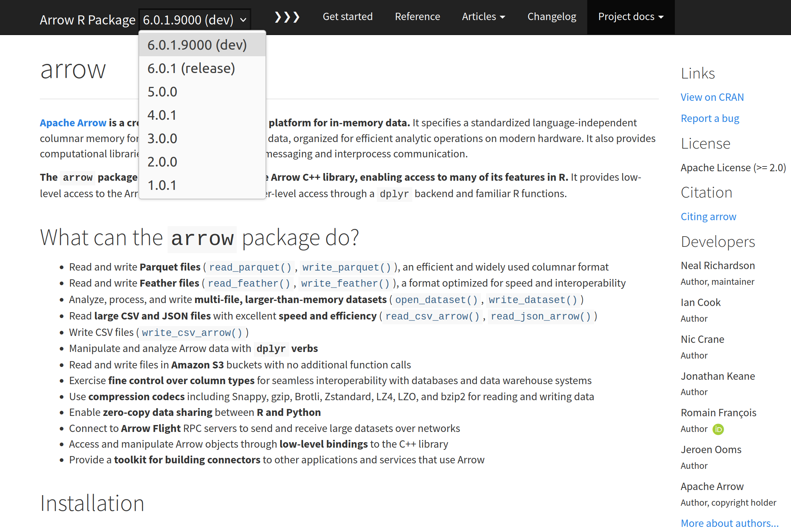
Task: Open read_json_arrow() function reference
Action: point(540,316)
